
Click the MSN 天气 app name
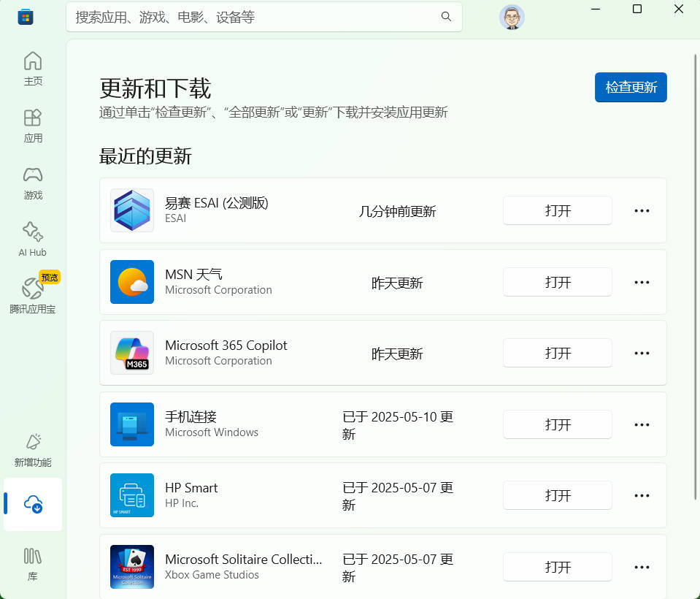pos(193,274)
